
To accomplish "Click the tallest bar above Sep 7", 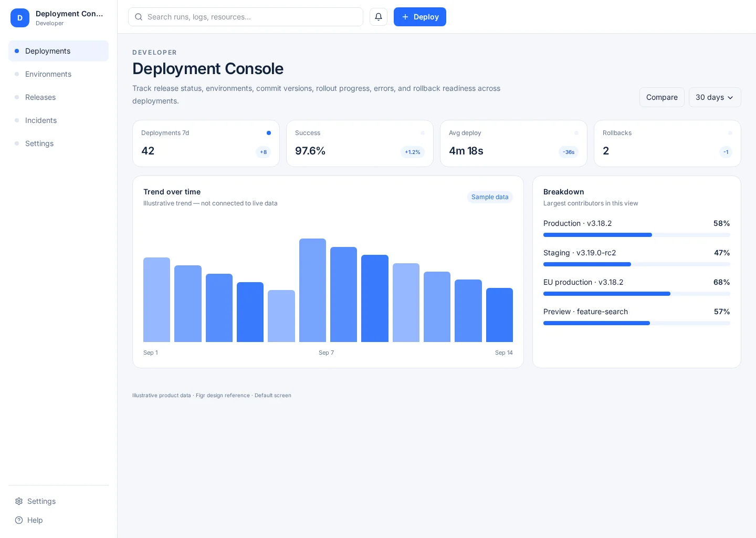I will (312, 290).
